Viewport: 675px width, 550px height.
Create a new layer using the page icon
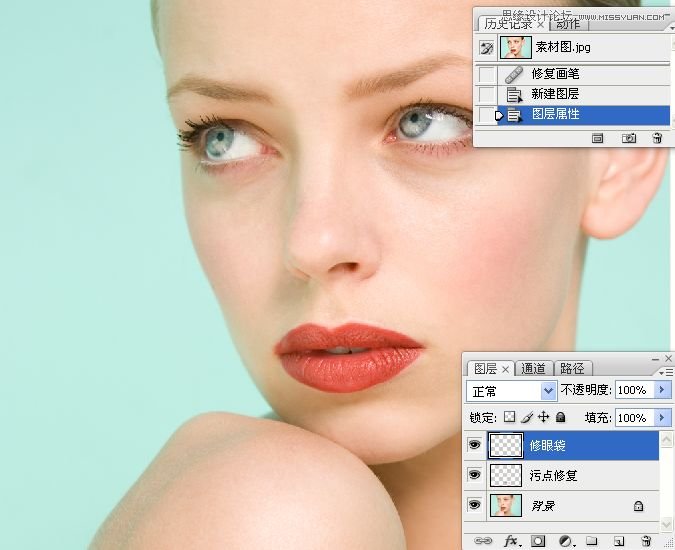619,541
